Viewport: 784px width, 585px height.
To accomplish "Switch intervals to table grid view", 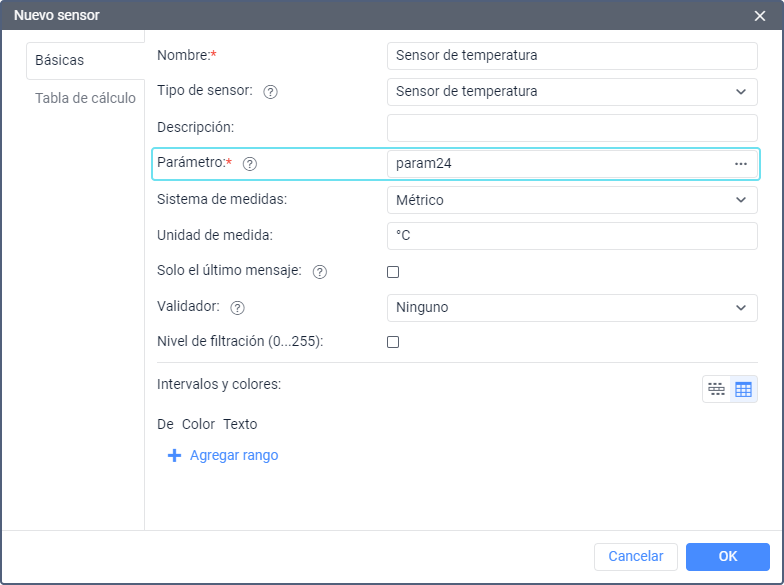I will click(743, 389).
